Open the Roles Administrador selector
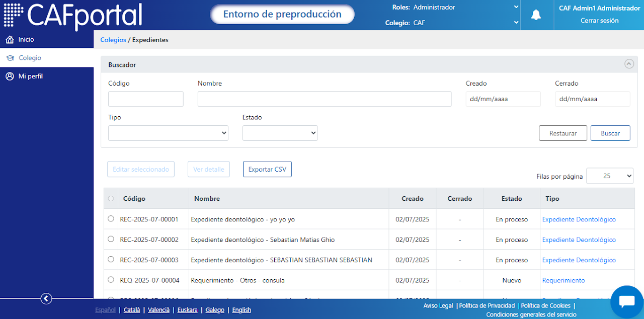644x319 pixels. [465, 7]
